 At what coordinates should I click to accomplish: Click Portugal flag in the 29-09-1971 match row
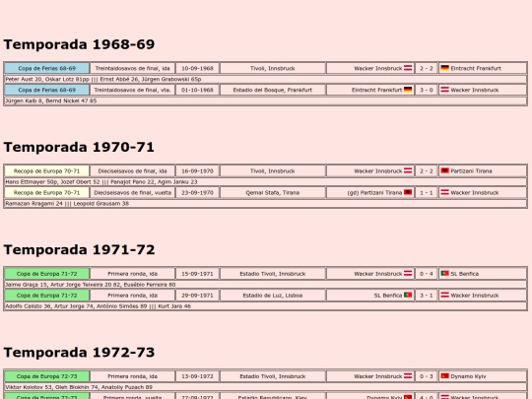point(408,295)
